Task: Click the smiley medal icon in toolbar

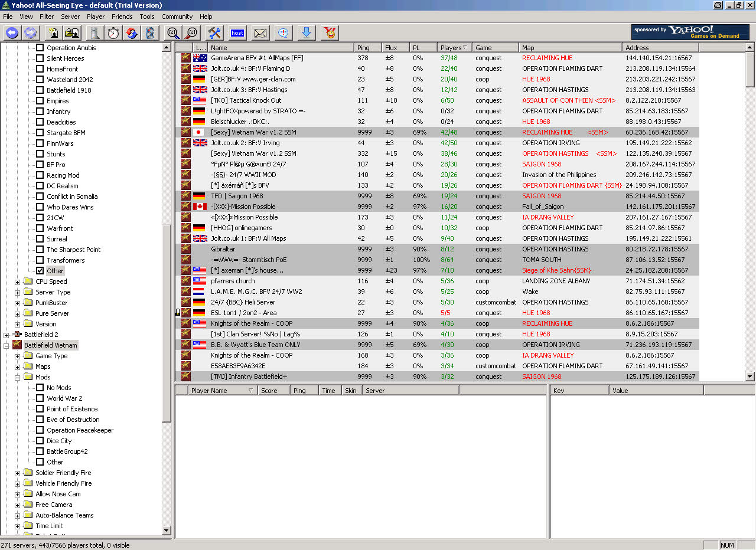Action: pos(330,33)
